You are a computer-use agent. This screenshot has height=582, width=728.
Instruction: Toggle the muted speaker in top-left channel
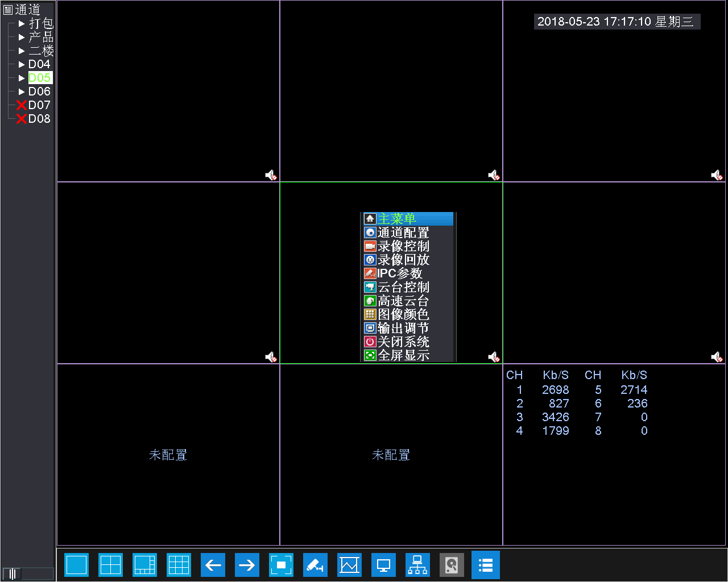point(271,175)
